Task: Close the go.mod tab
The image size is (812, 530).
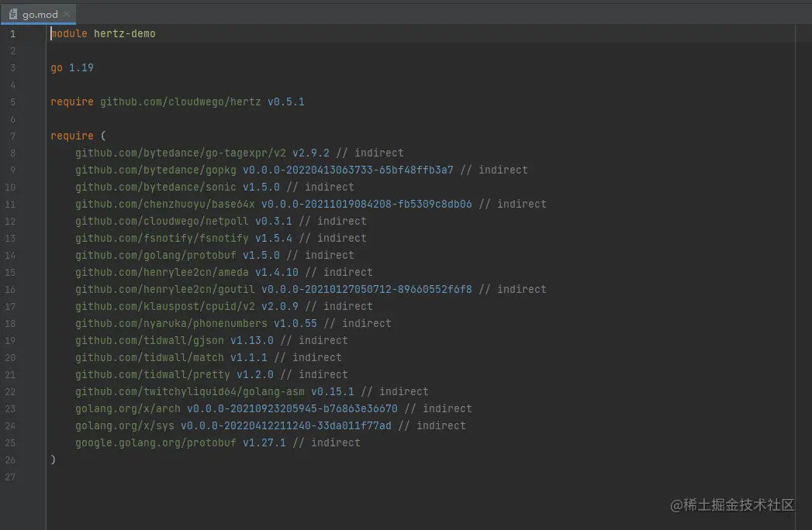Action: (x=67, y=15)
